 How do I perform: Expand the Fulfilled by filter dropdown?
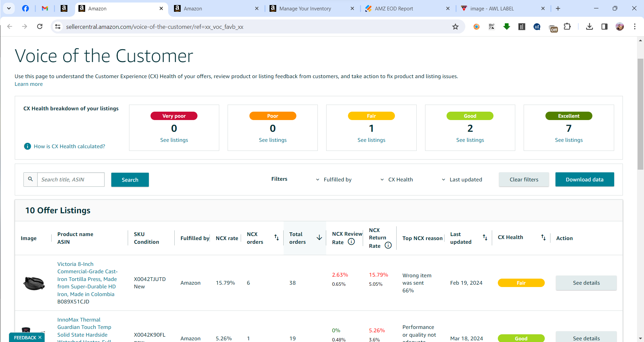pyautogui.click(x=334, y=180)
